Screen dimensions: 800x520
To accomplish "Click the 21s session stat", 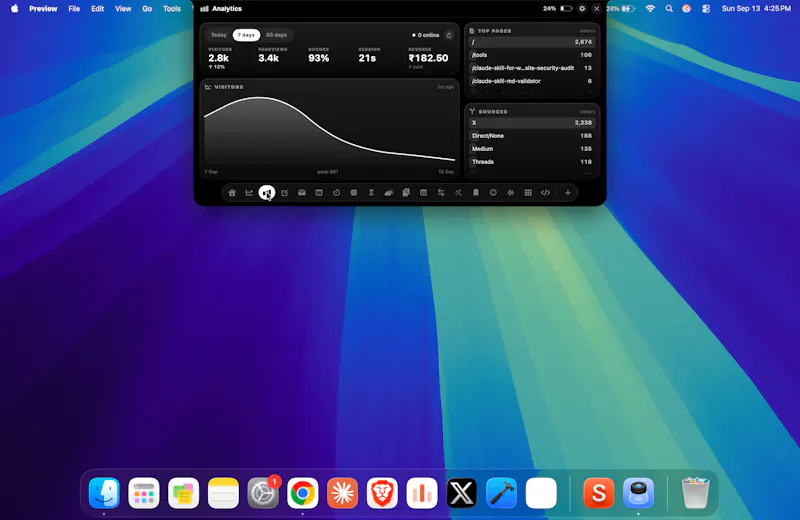I will tap(367, 58).
